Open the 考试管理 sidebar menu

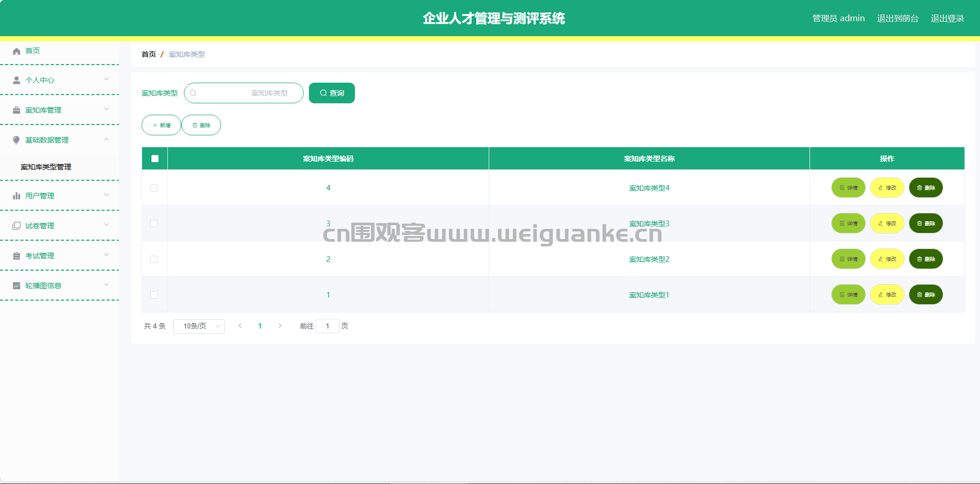59,256
